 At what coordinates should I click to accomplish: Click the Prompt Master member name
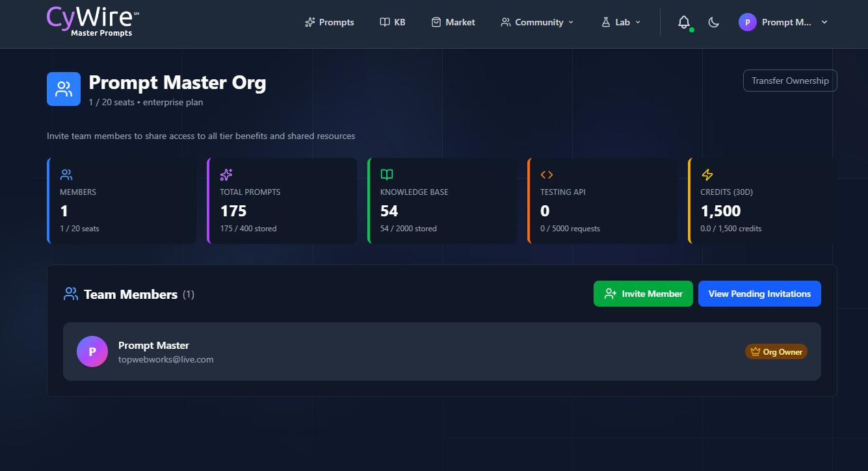click(153, 346)
